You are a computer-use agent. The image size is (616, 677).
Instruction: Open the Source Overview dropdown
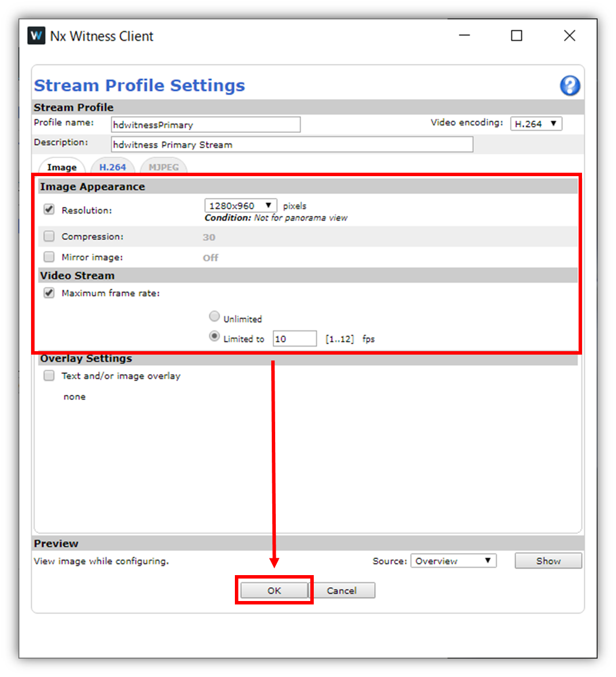453,561
